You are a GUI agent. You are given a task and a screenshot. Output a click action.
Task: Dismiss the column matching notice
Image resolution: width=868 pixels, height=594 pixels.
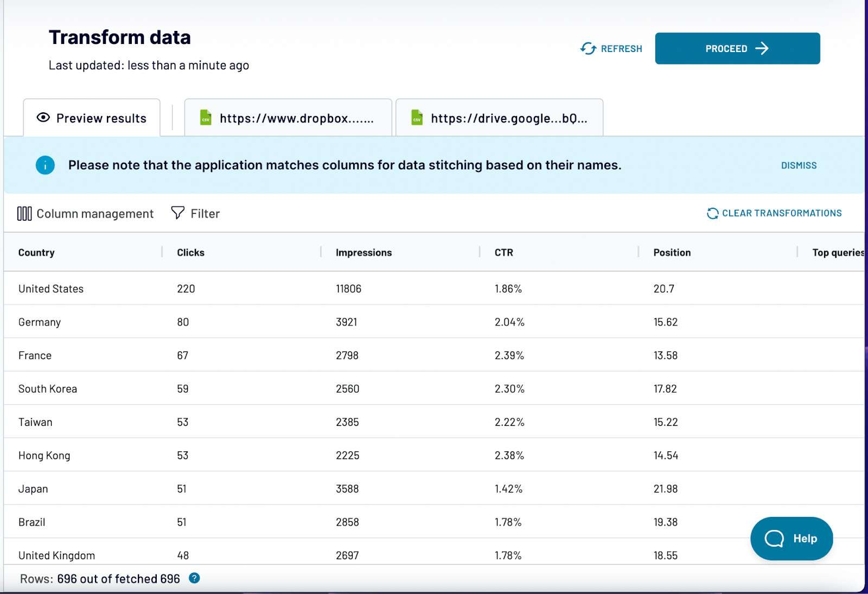coord(798,165)
